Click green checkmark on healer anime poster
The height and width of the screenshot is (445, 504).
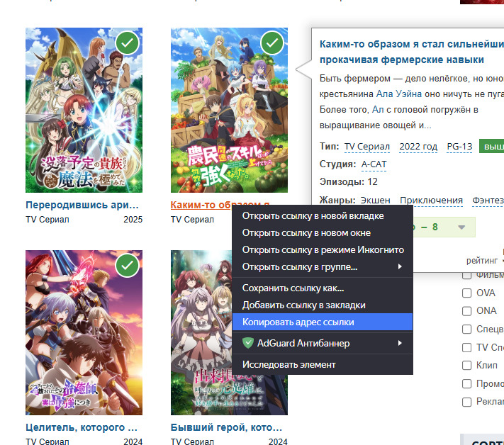(x=127, y=266)
